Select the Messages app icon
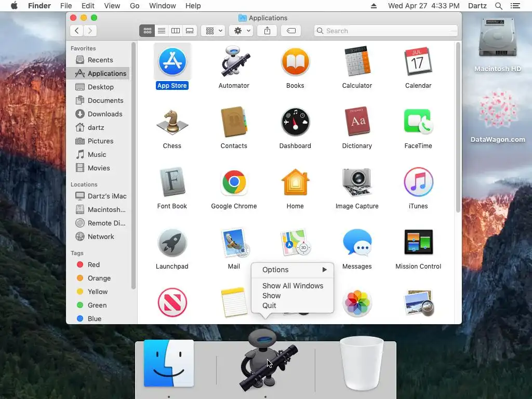This screenshot has width=532, height=399. (357, 242)
